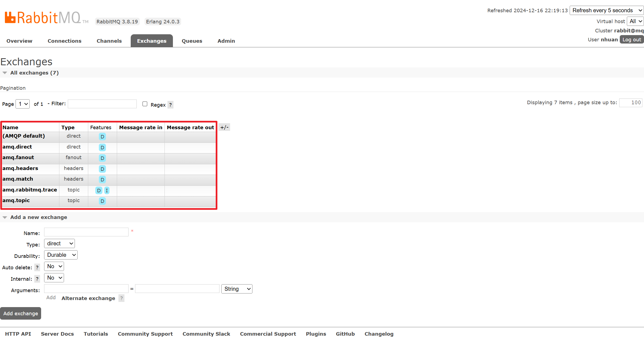The height and width of the screenshot is (343, 644).
Task: Go to the Queues tab
Action: tap(192, 41)
